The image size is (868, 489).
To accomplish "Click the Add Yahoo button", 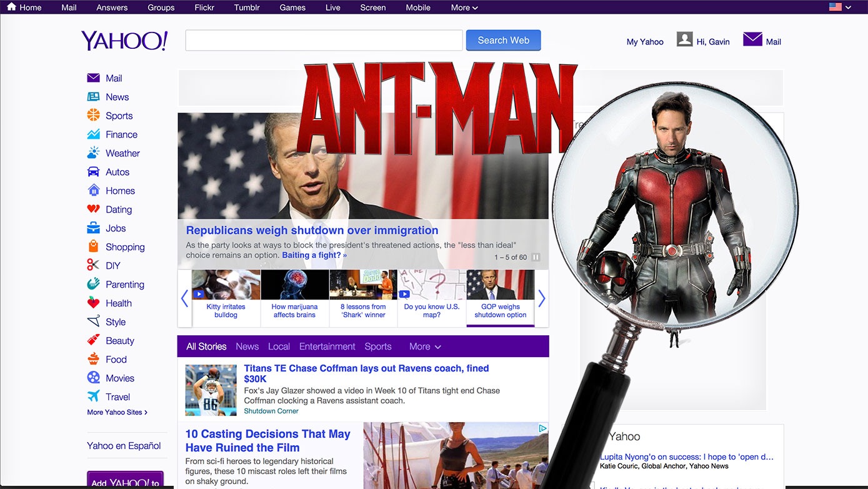I will point(125,480).
